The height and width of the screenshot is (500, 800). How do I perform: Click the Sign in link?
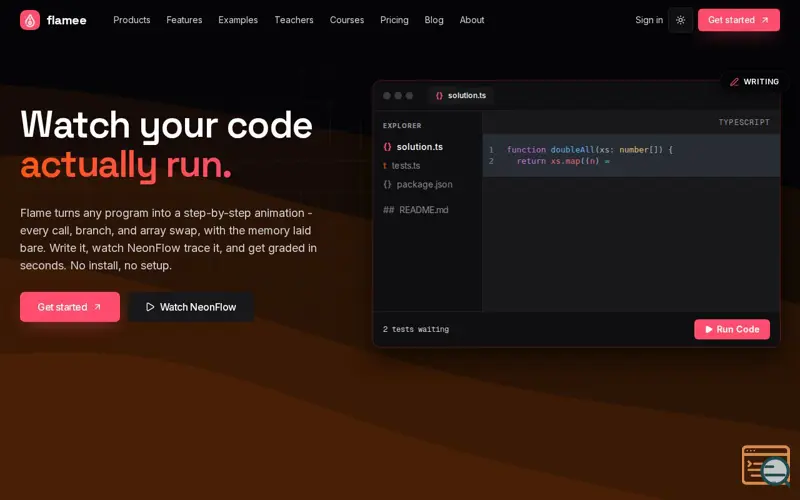(649, 20)
